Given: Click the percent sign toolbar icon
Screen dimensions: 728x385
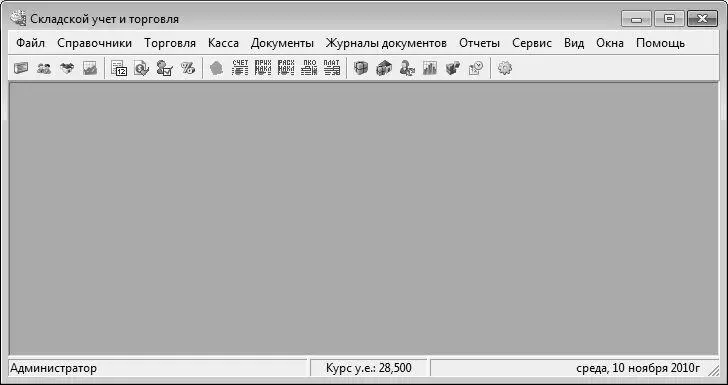Looking at the screenshot, I should (188, 69).
